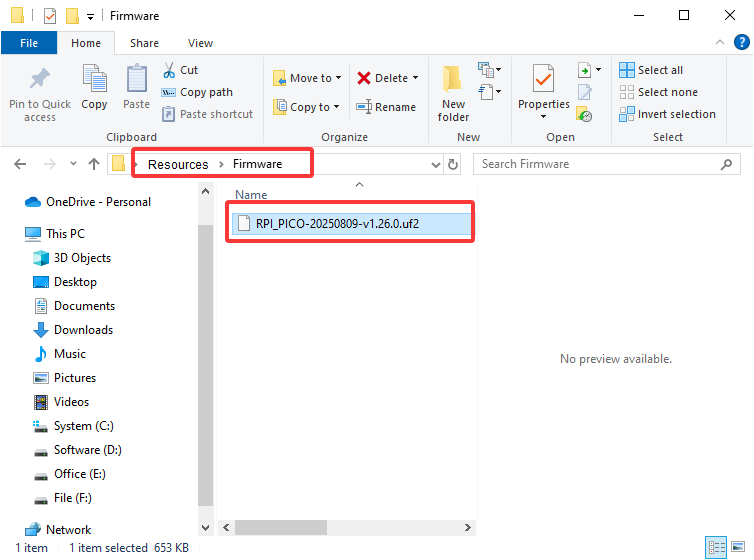
Task: Switch to Large icons view icon
Action: click(x=738, y=547)
